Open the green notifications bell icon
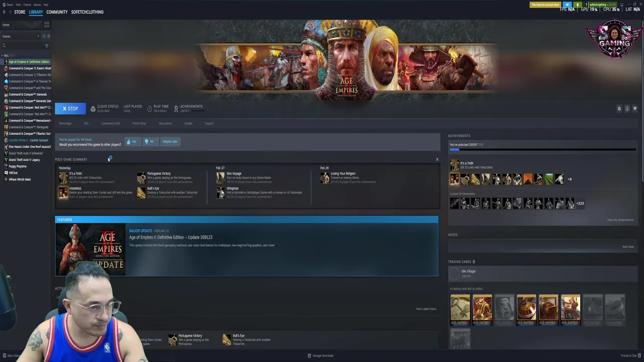 578,5
